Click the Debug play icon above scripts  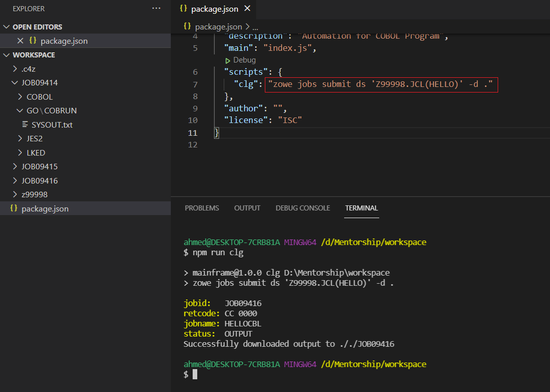(228, 60)
